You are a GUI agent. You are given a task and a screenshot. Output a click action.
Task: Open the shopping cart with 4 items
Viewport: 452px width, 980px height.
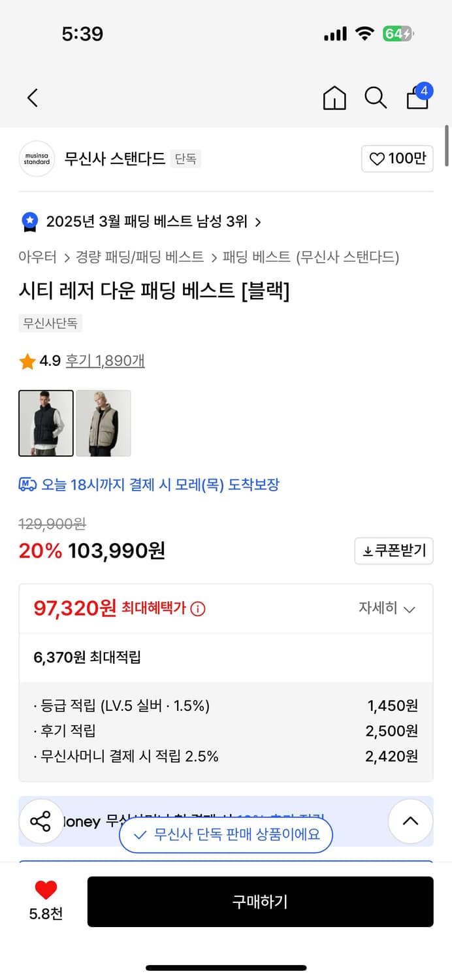click(x=417, y=97)
